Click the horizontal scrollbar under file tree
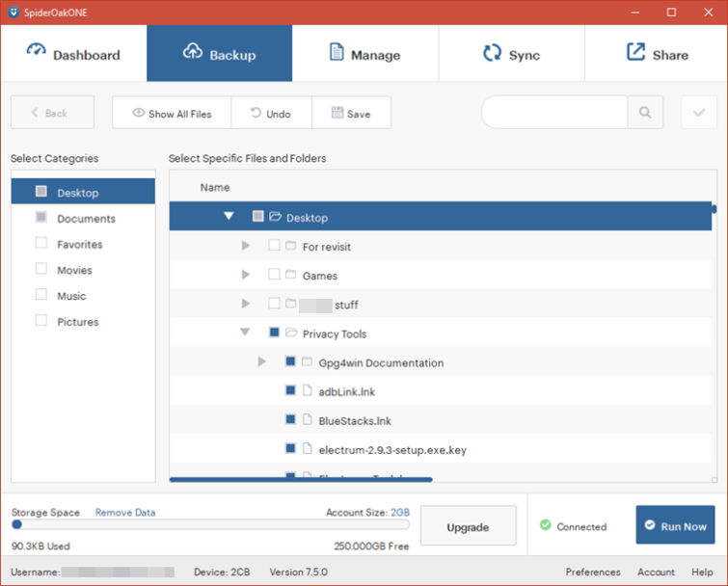The width and height of the screenshot is (728, 586). pyautogui.click(x=301, y=479)
